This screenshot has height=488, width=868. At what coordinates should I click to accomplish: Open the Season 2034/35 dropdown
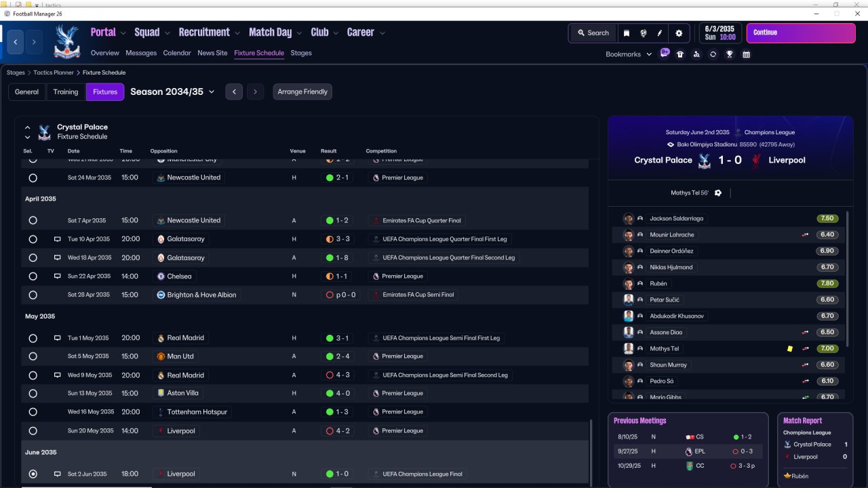(x=172, y=91)
